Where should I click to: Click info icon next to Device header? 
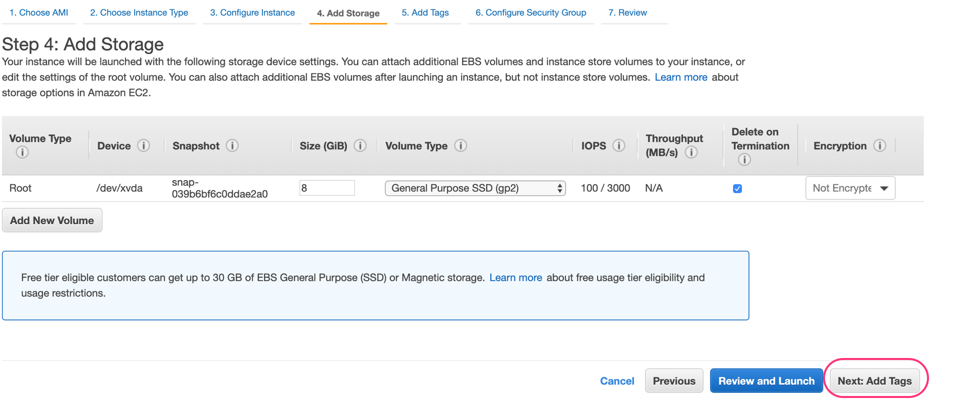click(143, 145)
